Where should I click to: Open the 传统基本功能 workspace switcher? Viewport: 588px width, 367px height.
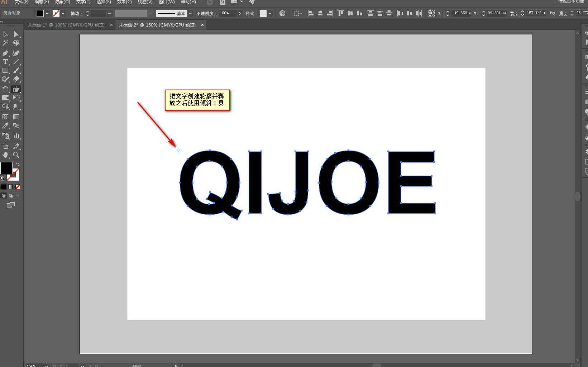pyautogui.click(x=571, y=1)
